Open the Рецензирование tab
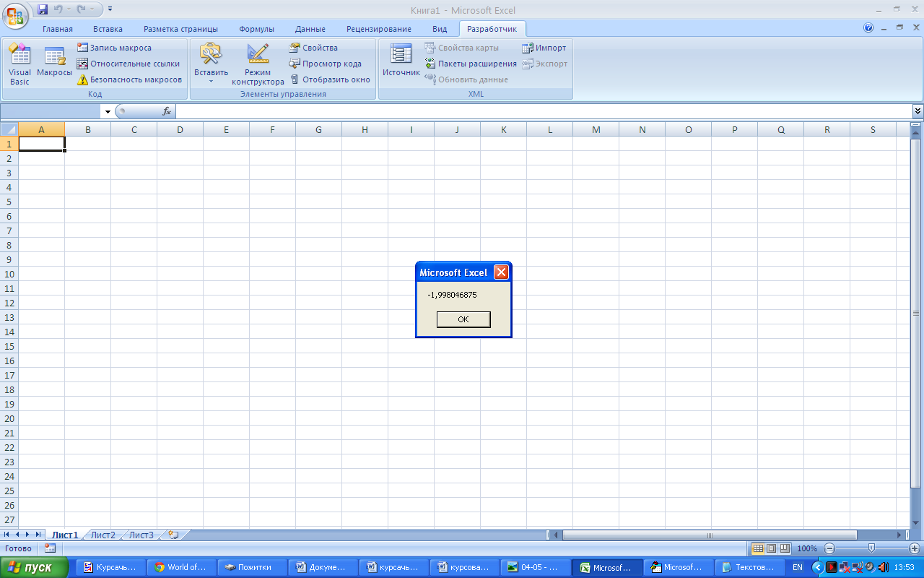This screenshot has width=924, height=578. click(x=379, y=29)
